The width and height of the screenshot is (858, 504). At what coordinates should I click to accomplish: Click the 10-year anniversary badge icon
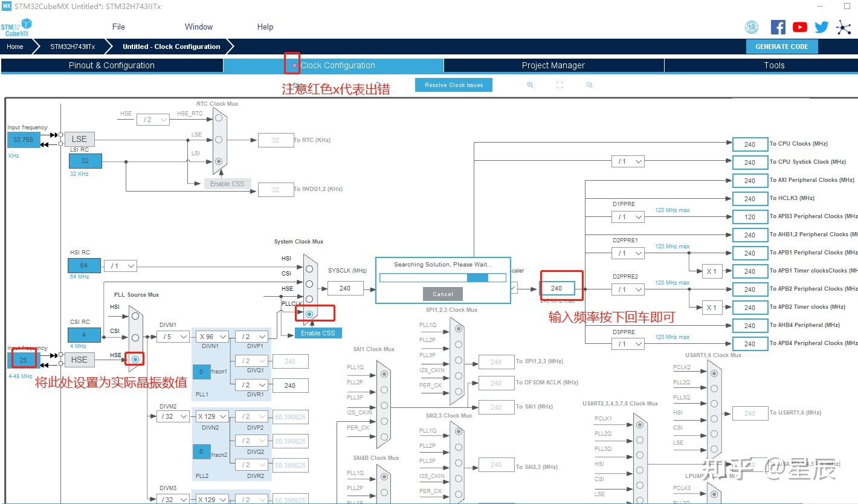click(752, 27)
